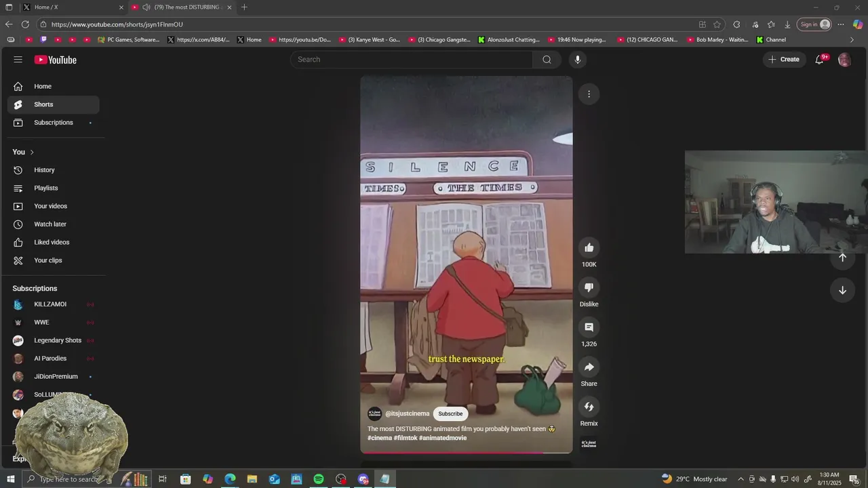This screenshot has height=488, width=868.
Task: Open a new browser tab
Action: (244, 7)
